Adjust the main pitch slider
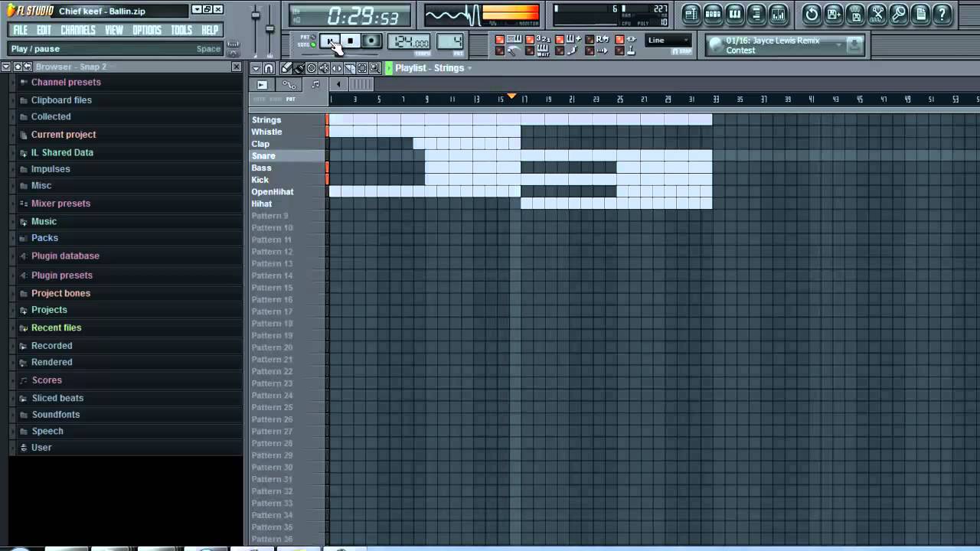 (269, 28)
